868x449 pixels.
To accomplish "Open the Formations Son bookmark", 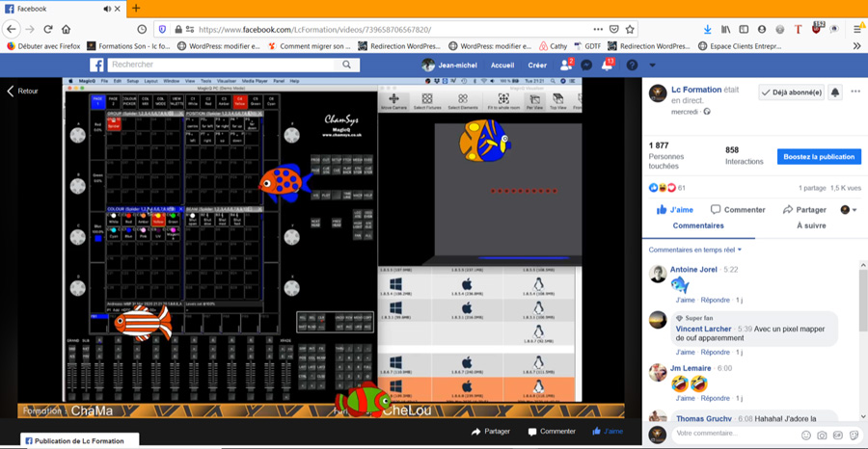I will pos(128,46).
